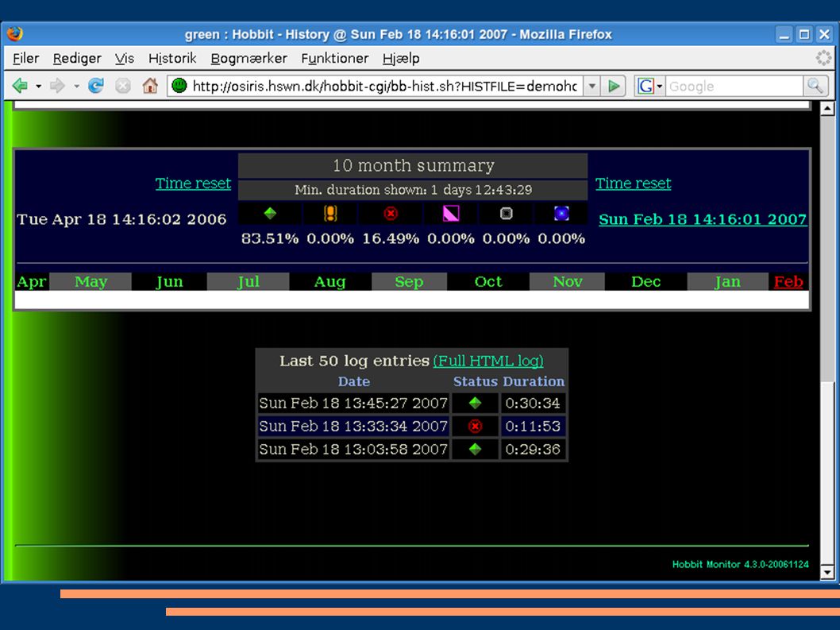Click the green status icon in summary
840x630 pixels.
coord(270,214)
